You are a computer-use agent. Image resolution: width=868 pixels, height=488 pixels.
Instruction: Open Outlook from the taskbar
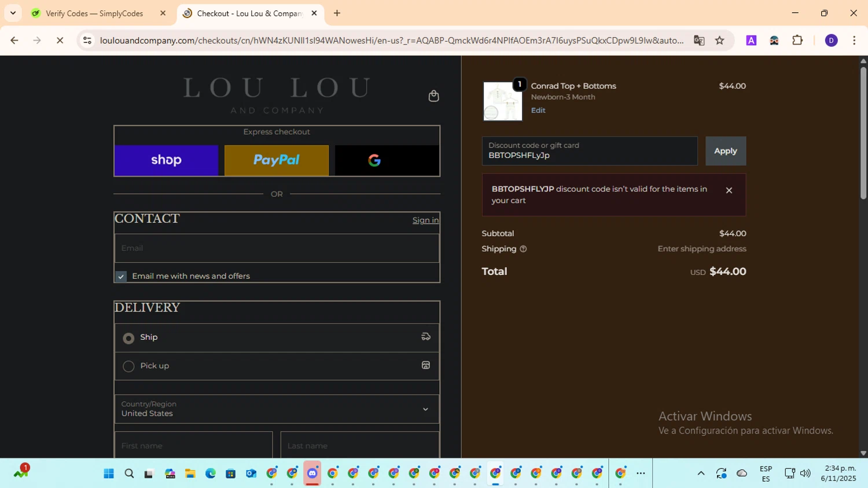(x=251, y=474)
